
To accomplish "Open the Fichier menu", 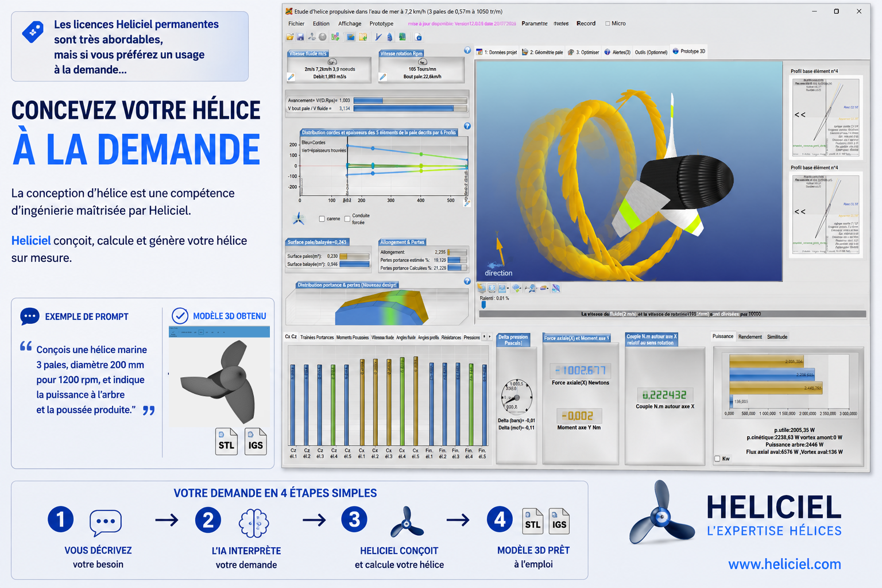I will [296, 24].
